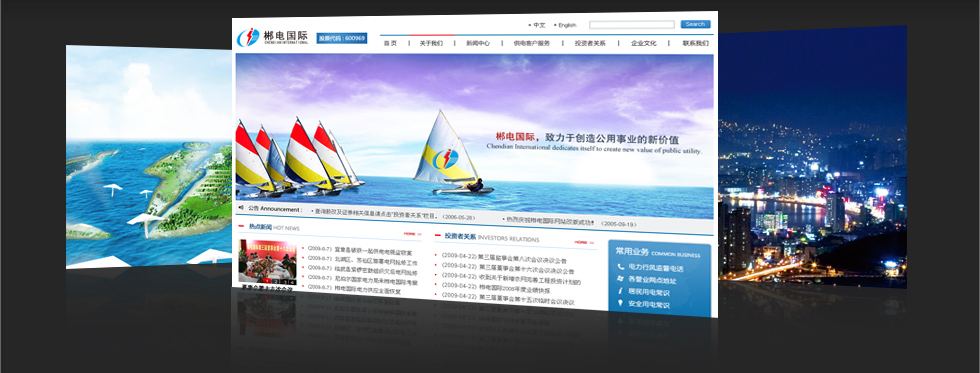The width and height of the screenshot is (980, 373).
Task: Open the stock code 600969 badge
Action: [342, 38]
